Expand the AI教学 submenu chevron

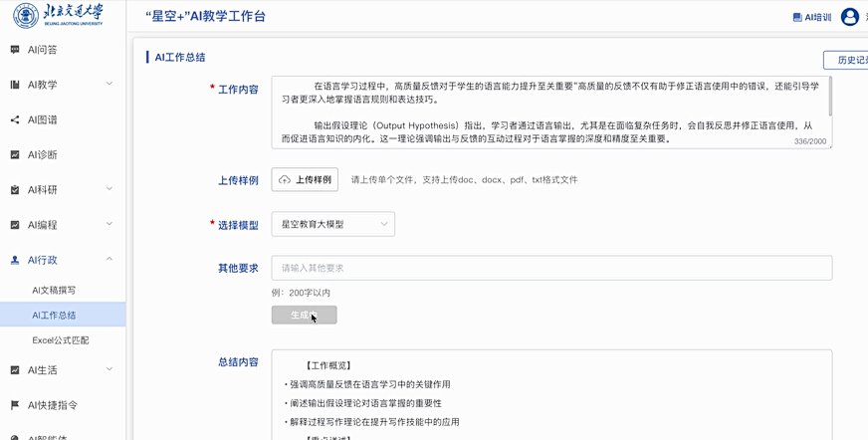pyautogui.click(x=109, y=84)
